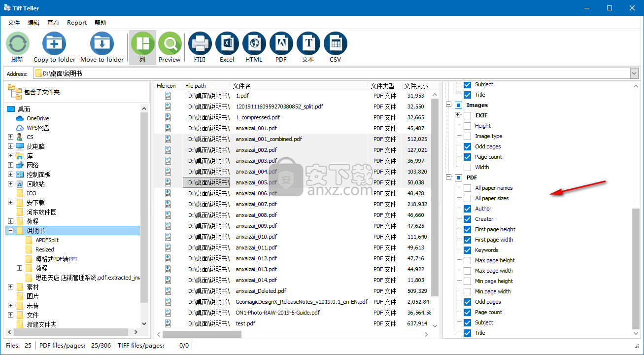Expand the EXIF group node

coord(458,115)
